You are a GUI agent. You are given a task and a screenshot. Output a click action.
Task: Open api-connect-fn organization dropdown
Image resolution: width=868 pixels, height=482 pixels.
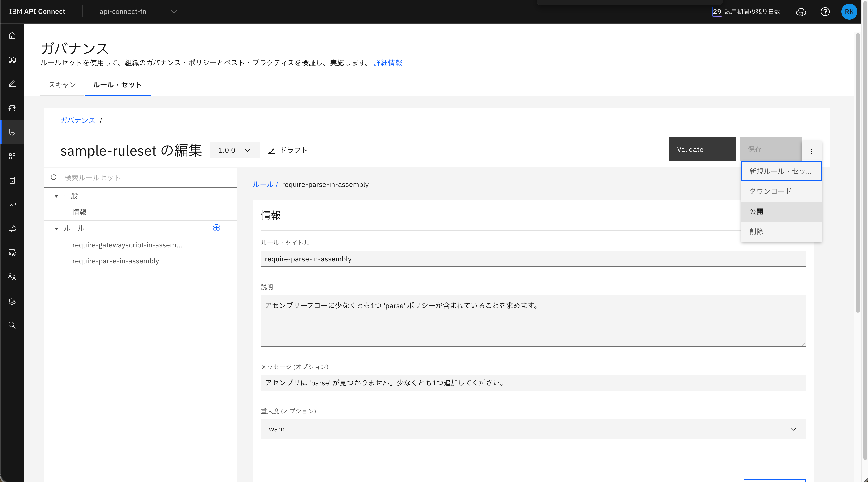pos(138,12)
